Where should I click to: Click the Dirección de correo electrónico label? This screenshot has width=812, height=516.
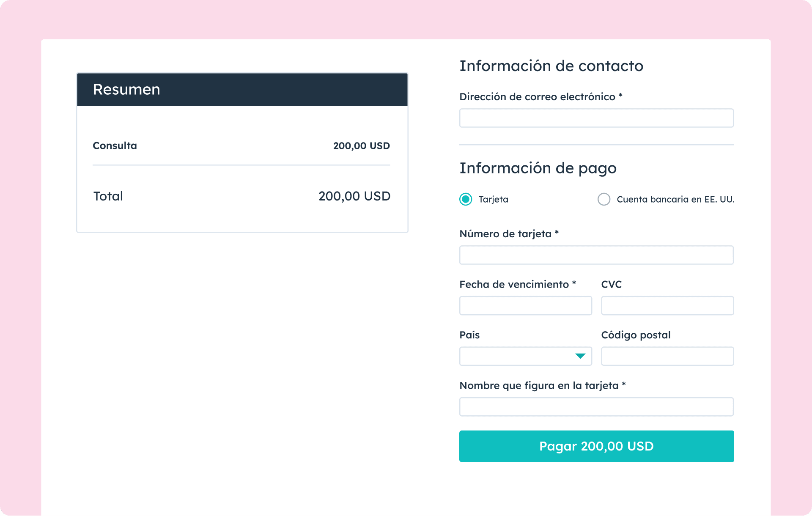point(541,97)
